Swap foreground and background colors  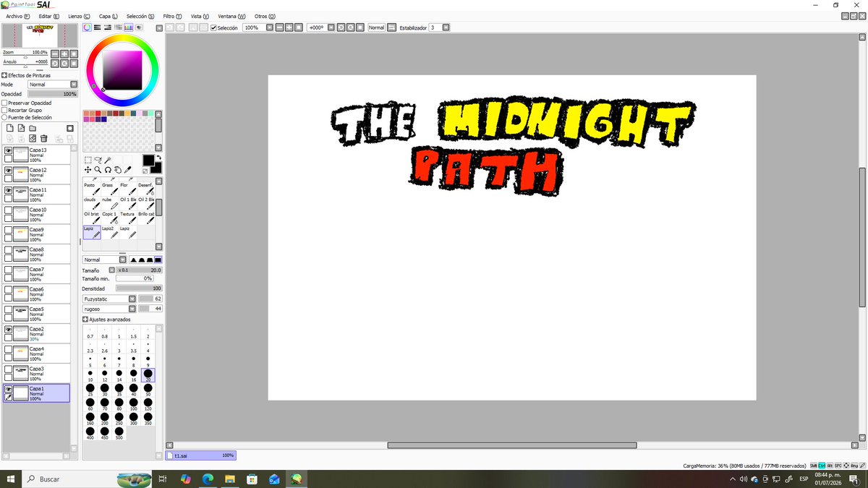[x=159, y=157]
